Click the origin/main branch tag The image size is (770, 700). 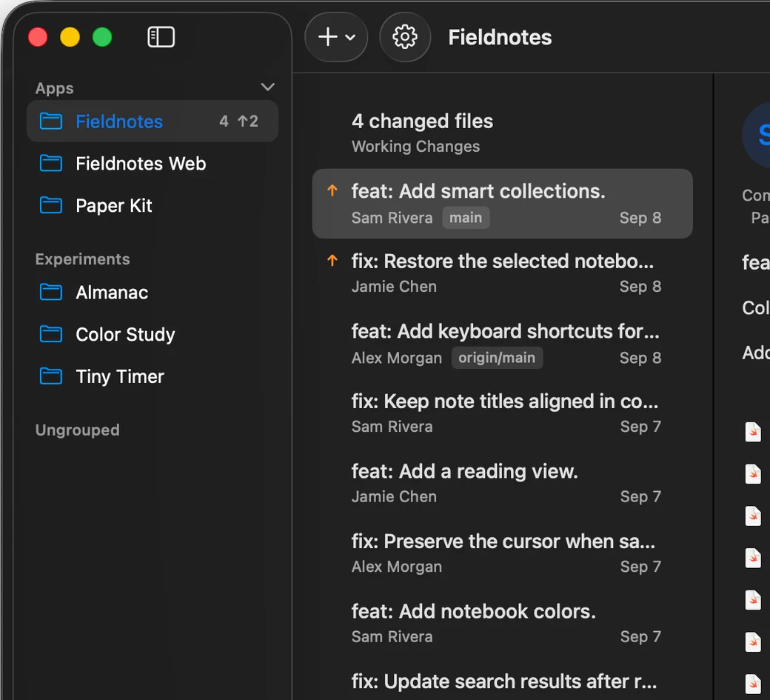[x=497, y=358]
